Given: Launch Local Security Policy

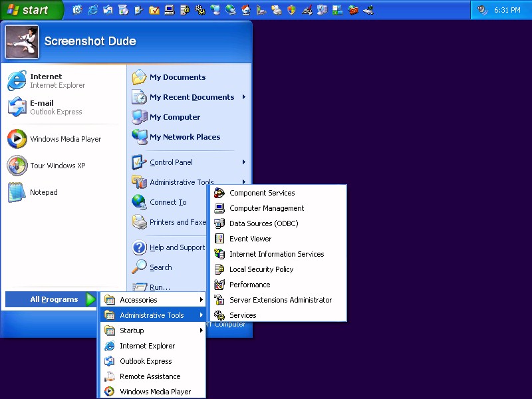Looking at the screenshot, I should (261, 269).
